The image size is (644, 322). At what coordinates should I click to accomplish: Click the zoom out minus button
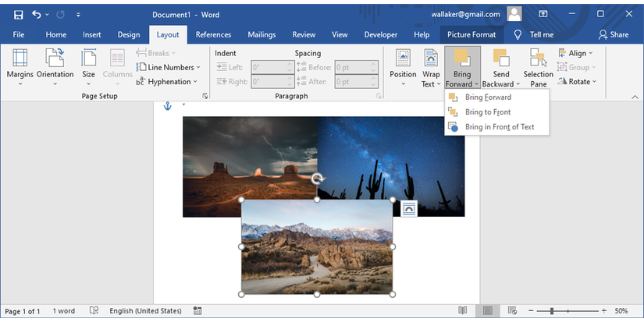[531, 311]
